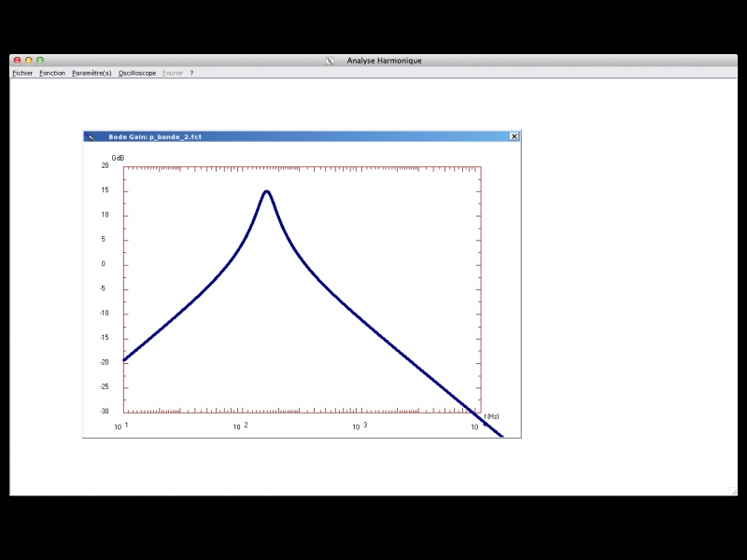Click the Bode Gain window menu icon
The image size is (747, 560).
pos(91,136)
